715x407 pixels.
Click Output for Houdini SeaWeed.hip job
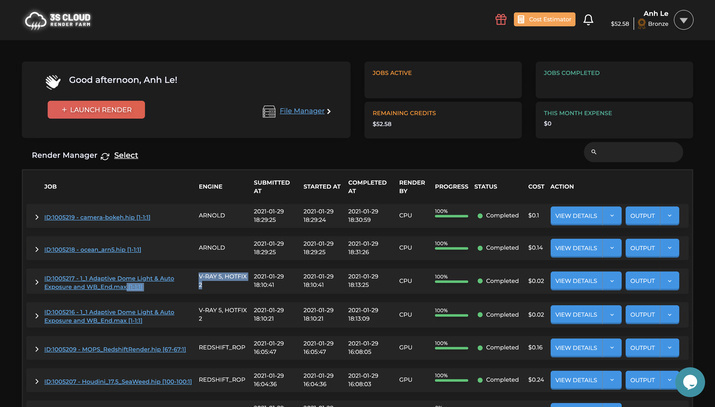[x=642, y=380]
